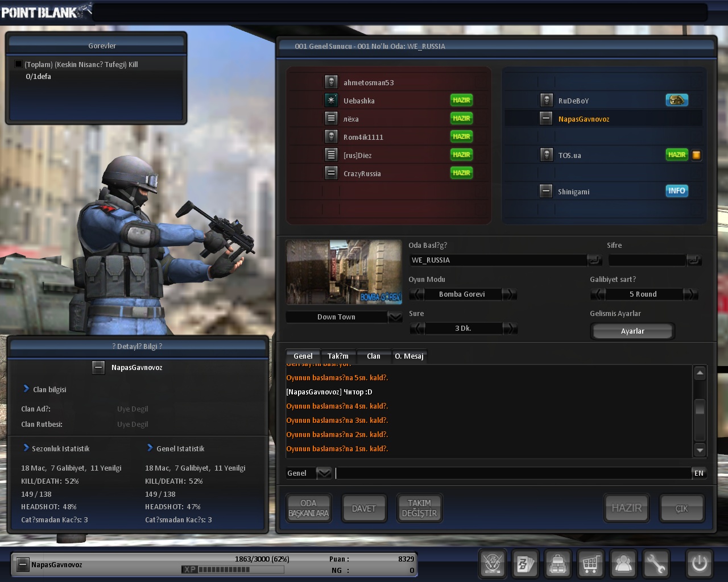Click the tank icon next to RuDeBoY
Viewport: 728px width, 582px height.
(677, 101)
